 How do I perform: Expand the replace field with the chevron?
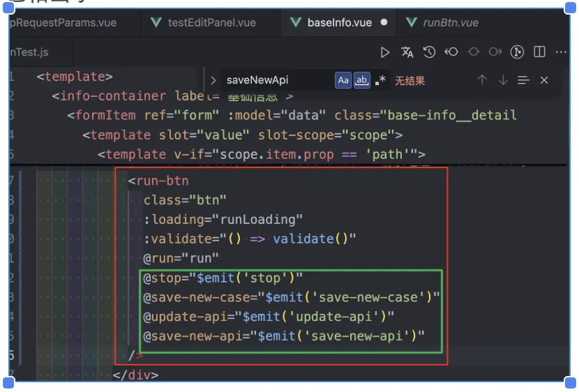(213, 80)
